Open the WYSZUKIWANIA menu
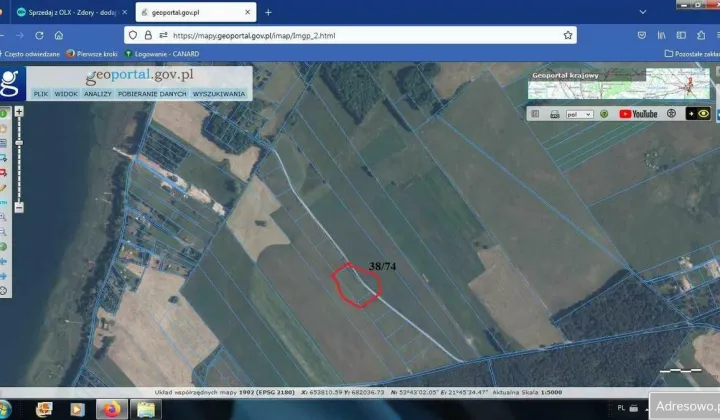 click(x=219, y=94)
